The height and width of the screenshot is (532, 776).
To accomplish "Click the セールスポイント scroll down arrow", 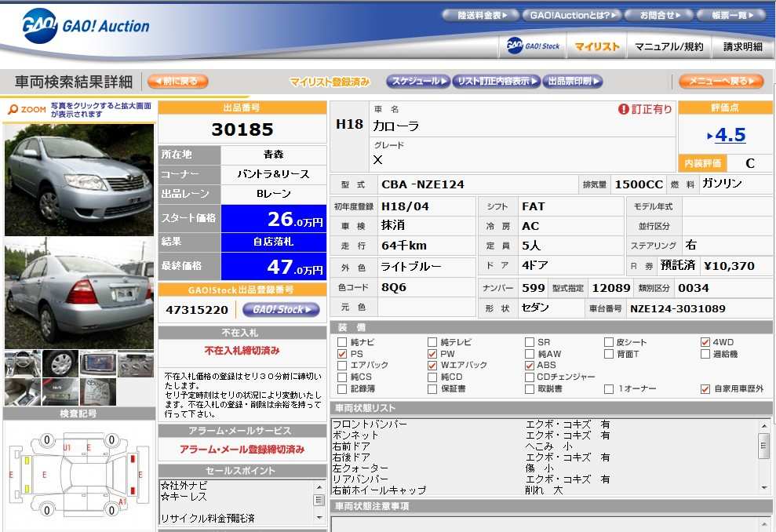I will (x=319, y=518).
